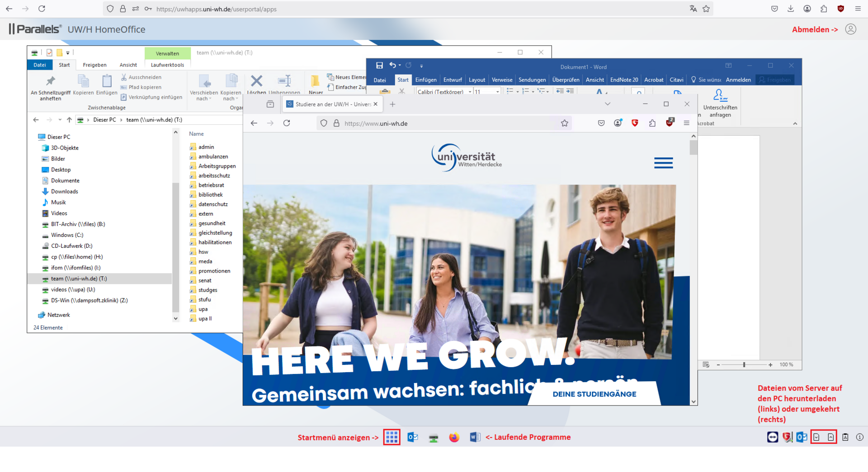
Task: Open the clipboard icon in portal taskbar
Action: tap(845, 437)
